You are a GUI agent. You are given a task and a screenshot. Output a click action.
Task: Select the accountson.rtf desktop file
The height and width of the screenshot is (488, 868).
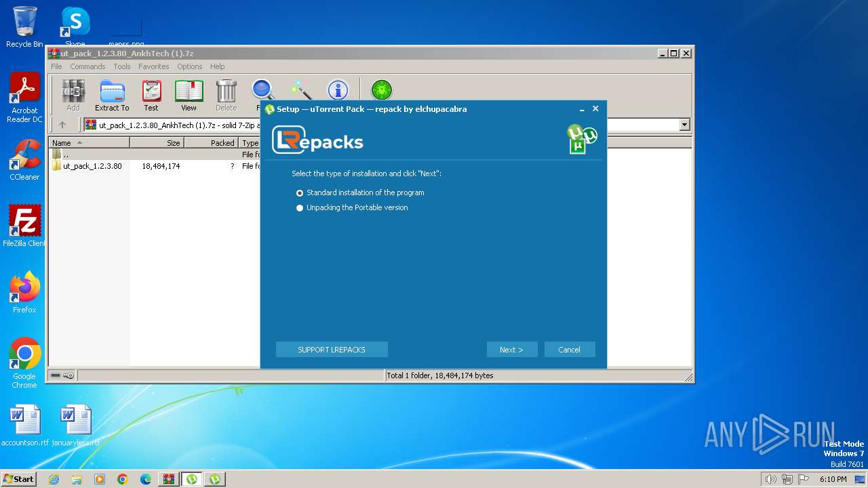click(25, 426)
